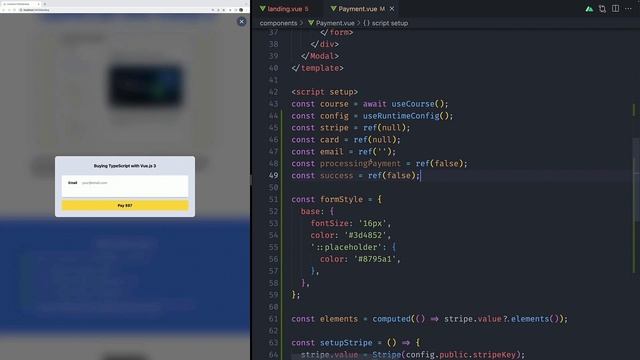Close the payment modal with X button
The image size is (640, 360).
tap(242, 22)
